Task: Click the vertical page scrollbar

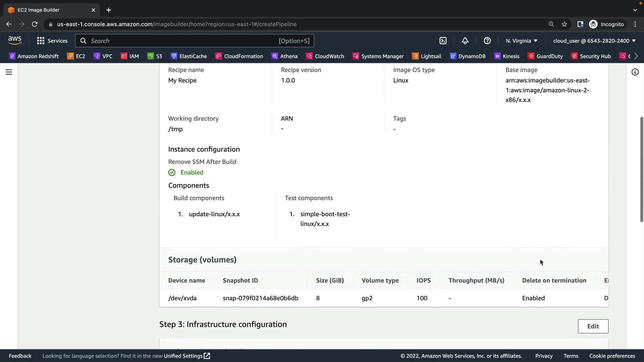Action: pos(641,169)
